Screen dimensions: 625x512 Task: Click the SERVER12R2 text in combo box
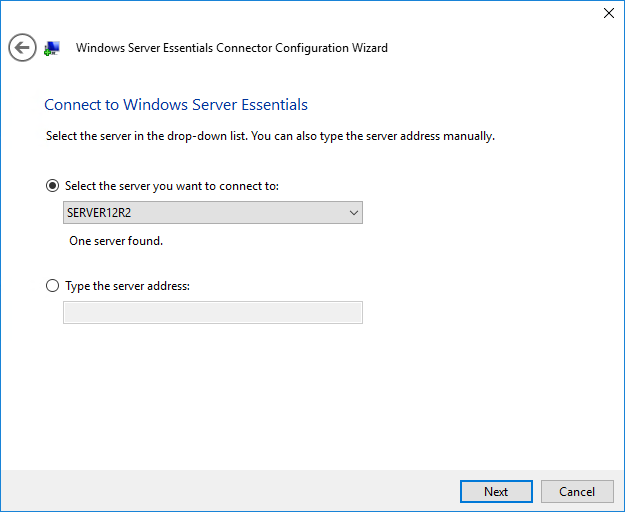pos(99,212)
